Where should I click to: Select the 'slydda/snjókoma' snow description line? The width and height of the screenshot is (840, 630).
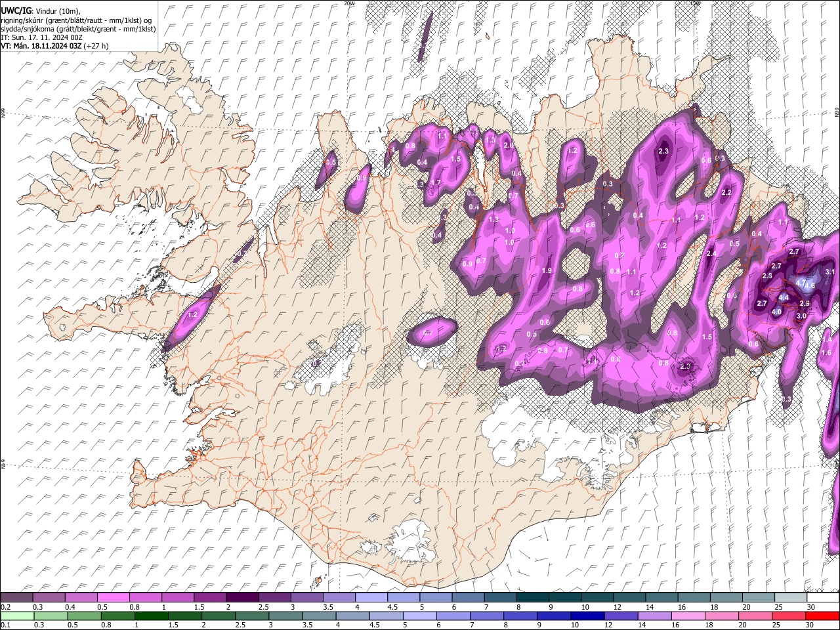[x=78, y=29]
